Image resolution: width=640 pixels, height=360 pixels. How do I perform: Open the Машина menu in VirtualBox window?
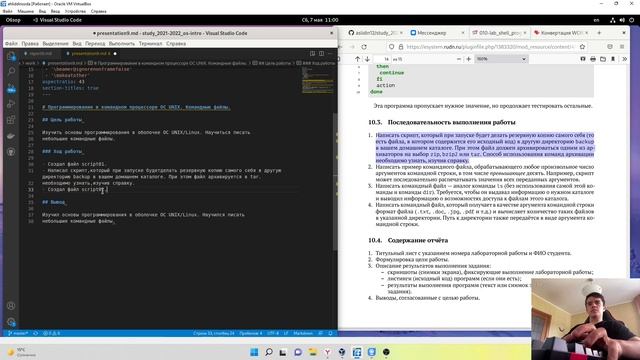click(26, 11)
